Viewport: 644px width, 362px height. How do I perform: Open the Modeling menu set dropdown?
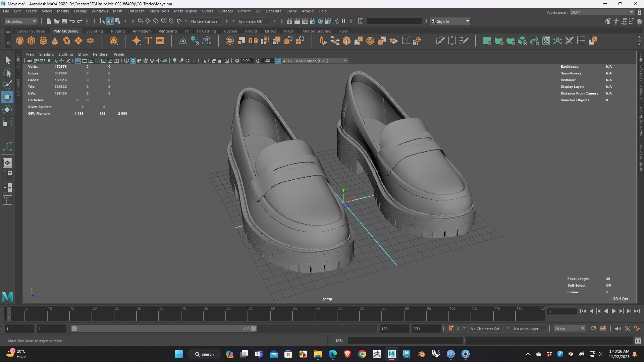pos(21,21)
